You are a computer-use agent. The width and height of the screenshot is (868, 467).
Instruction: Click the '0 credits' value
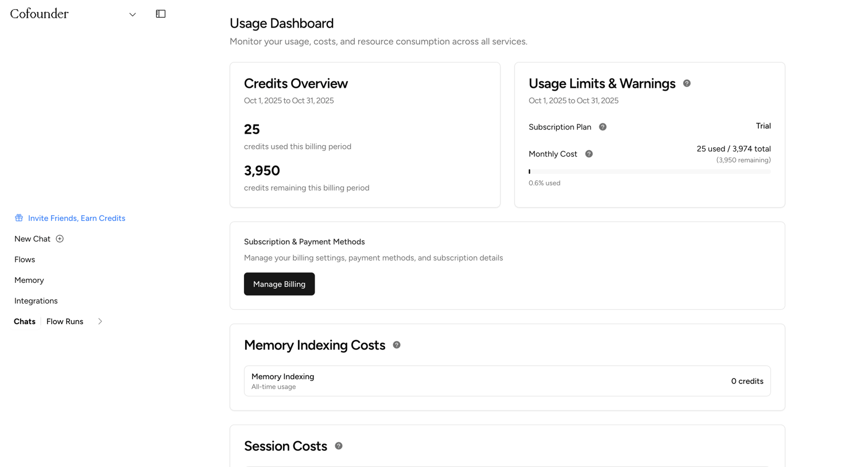tap(747, 381)
